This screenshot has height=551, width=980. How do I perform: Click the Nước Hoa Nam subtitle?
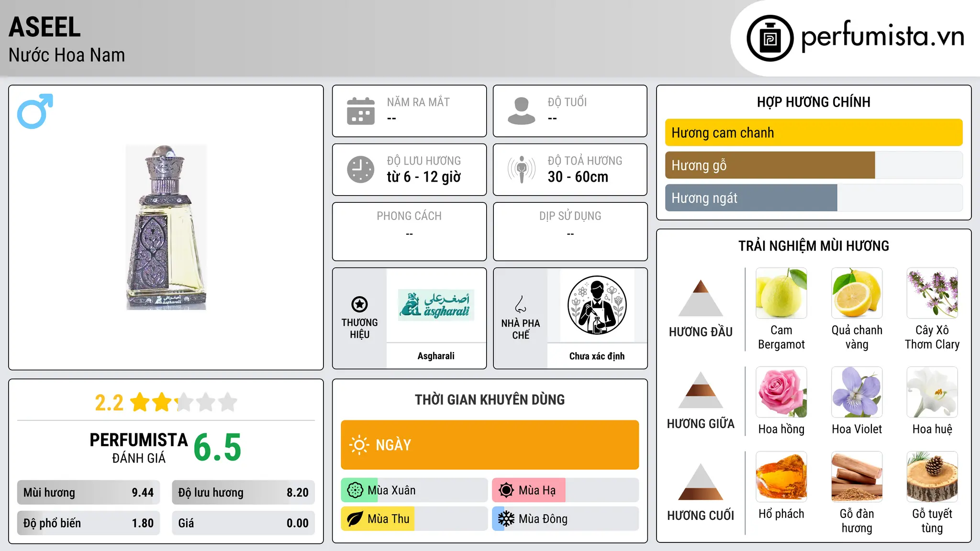pyautogui.click(x=67, y=55)
